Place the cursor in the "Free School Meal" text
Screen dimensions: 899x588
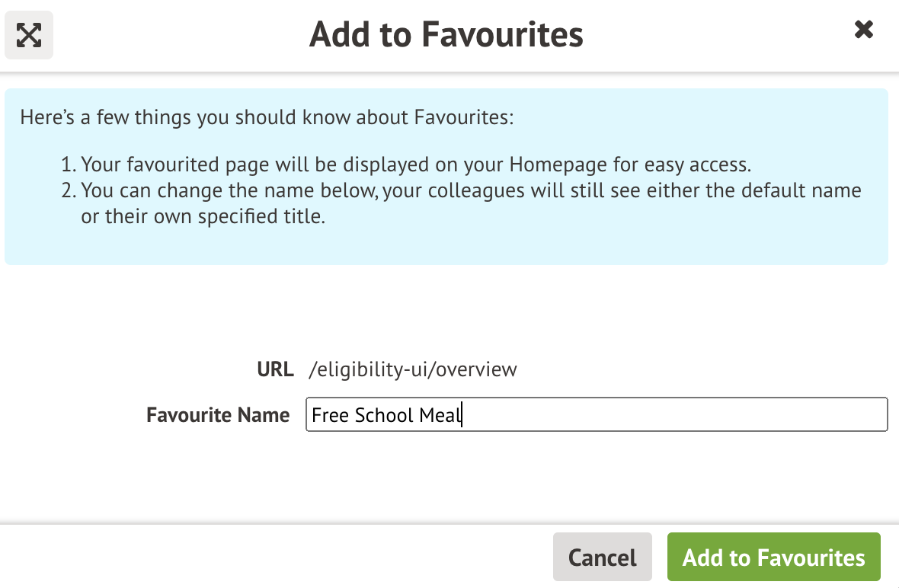(x=387, y=416)
